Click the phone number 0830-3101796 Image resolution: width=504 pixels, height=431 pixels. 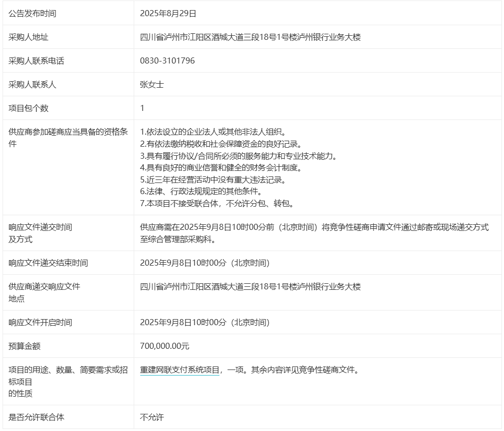click(x=167, y=61)
